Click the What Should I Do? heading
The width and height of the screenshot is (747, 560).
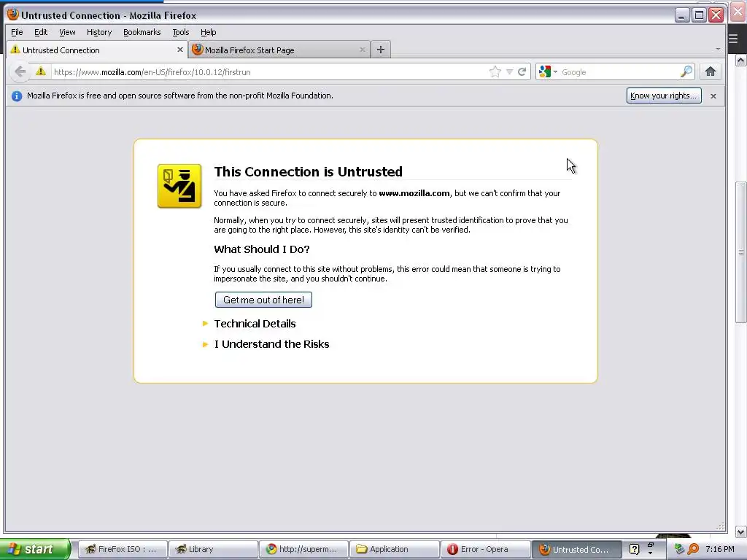(x=262, y=249)
